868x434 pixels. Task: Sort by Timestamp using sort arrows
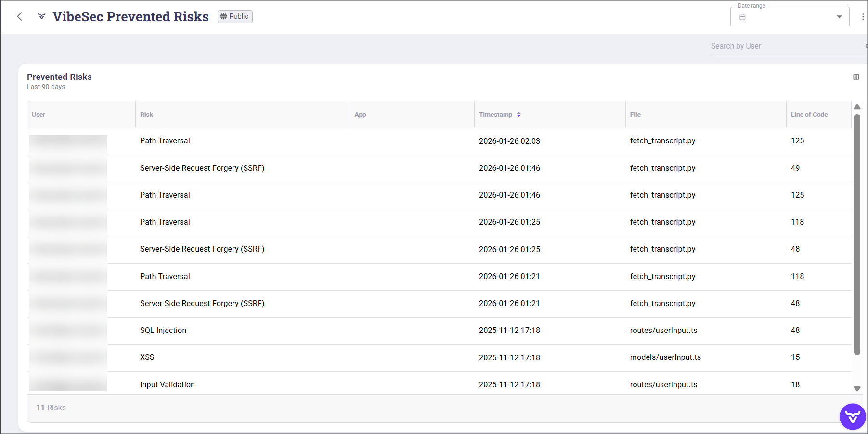pos(518,115)
